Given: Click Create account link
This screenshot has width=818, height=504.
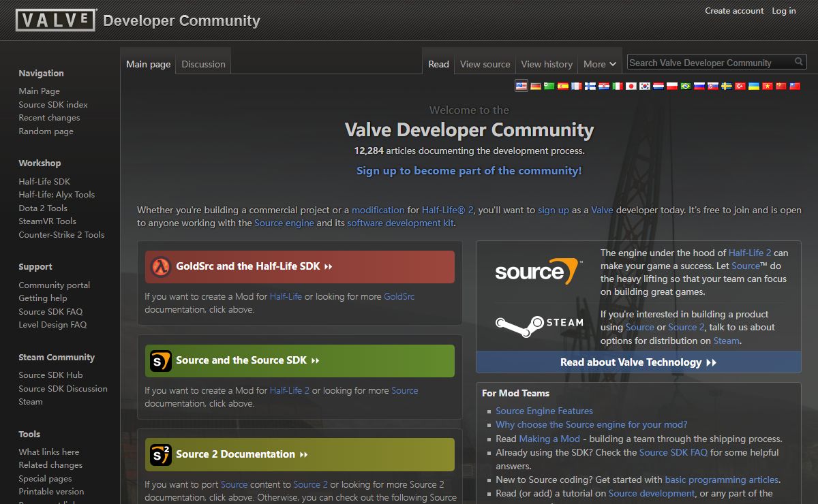Looking at the screenshot, I should click(x=734, y=10).
